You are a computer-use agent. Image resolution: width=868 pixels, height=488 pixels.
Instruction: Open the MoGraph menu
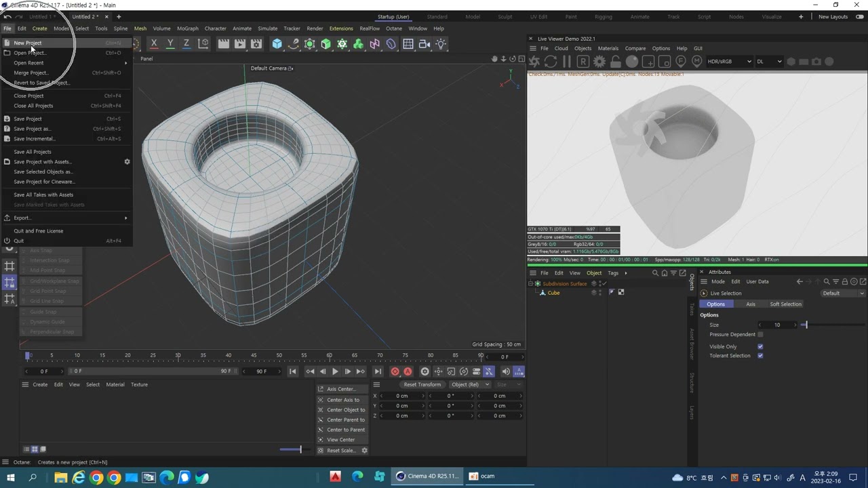tap(188, 28)
